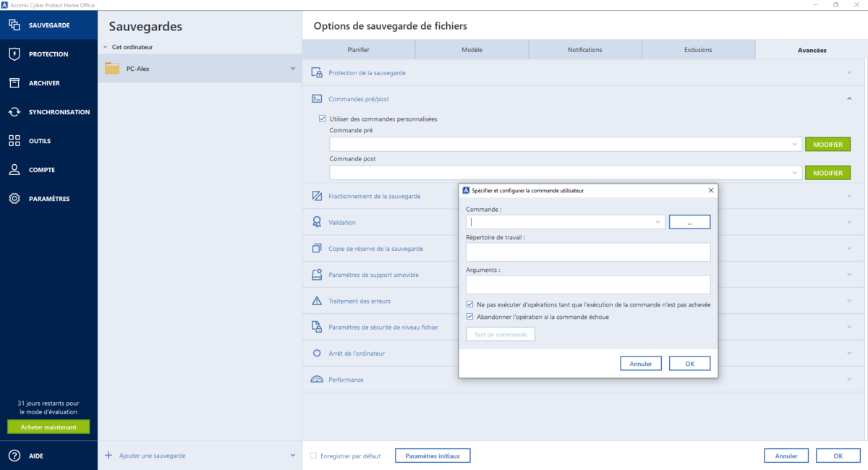This screenshot has width=868, height=470.
Task: Click Paramètres initiaux button
Action: (x=433, y=456)
